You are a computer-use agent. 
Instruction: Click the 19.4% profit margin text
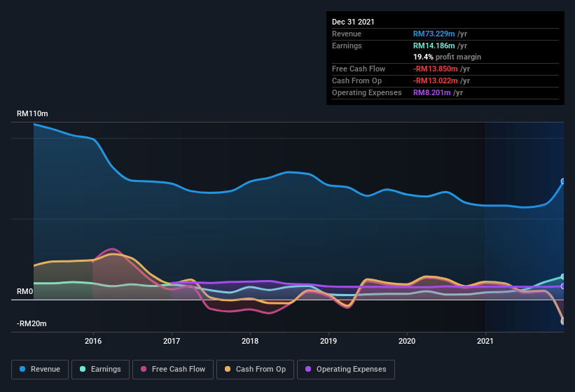click(447, 57)
